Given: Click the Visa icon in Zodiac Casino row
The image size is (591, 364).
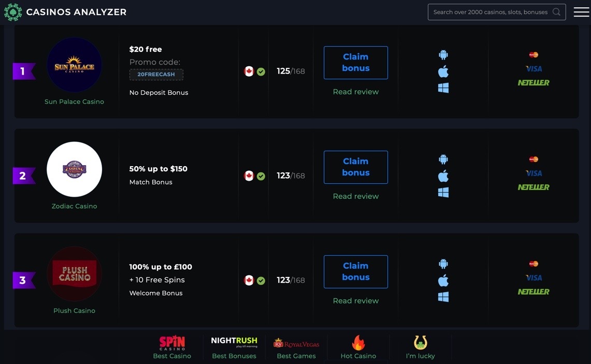Looking at the screenshot, I should click(x=534, y=173).
